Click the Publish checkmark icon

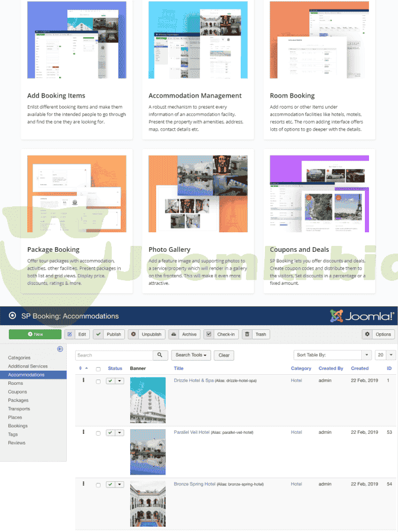click(98, 334)
